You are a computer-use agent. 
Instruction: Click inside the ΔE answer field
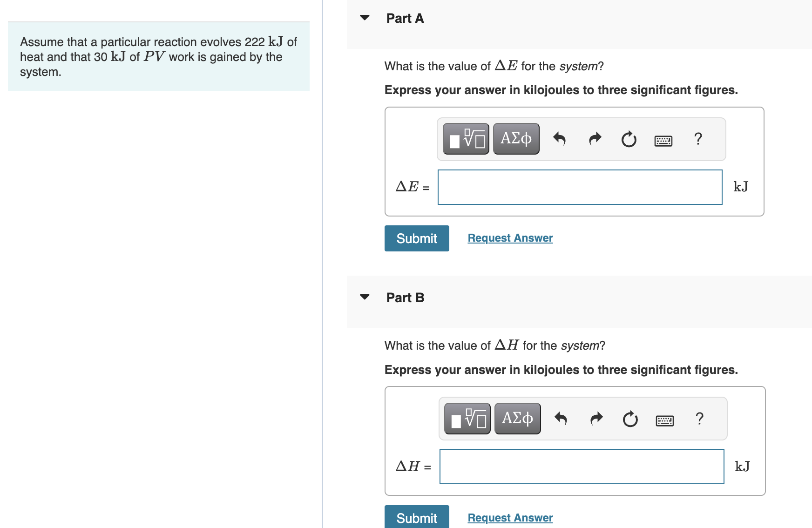579,187
